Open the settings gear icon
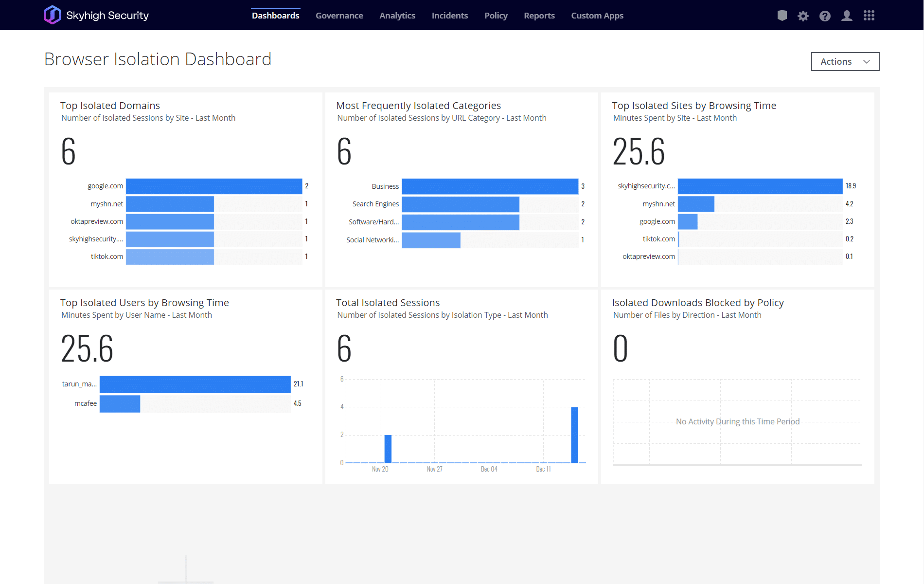Viewport: 924px width, 584px height. coord(803,16)
